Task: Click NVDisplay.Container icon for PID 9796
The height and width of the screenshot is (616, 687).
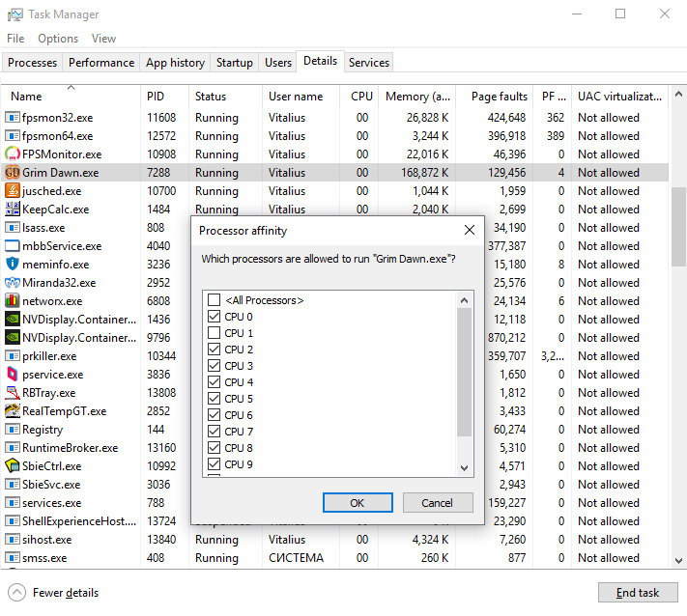Action: point(13,338)
